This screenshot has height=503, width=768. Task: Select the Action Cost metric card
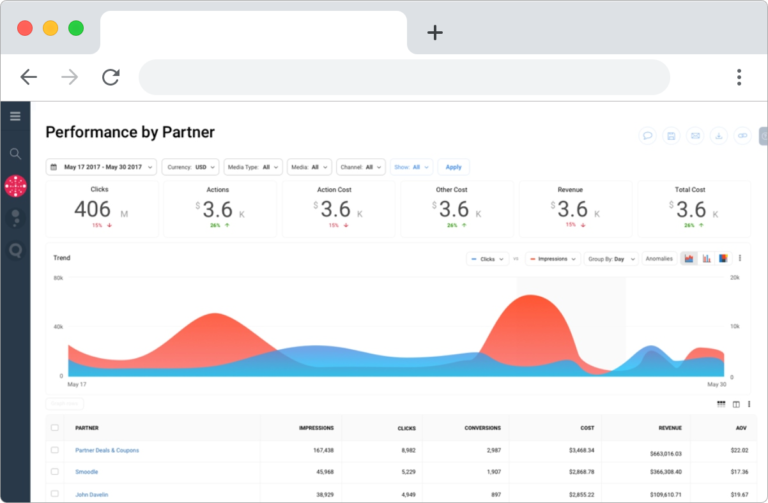click(338, 209)
